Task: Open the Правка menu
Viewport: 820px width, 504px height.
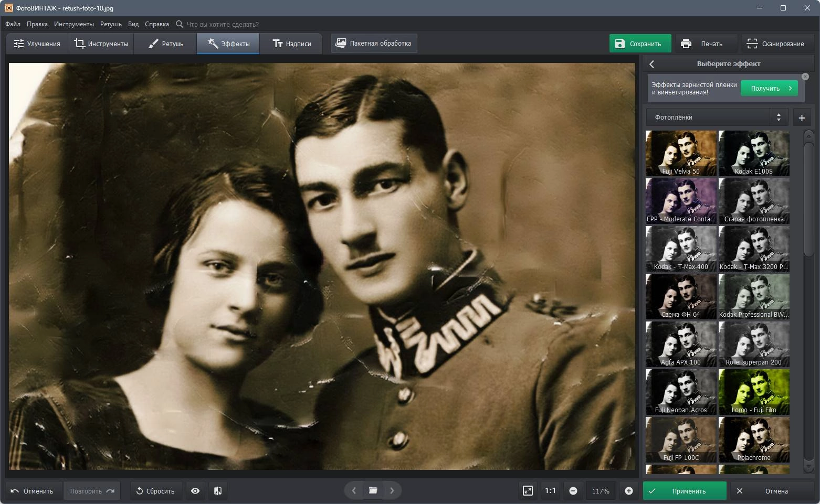Action: [x=37, y=24]
